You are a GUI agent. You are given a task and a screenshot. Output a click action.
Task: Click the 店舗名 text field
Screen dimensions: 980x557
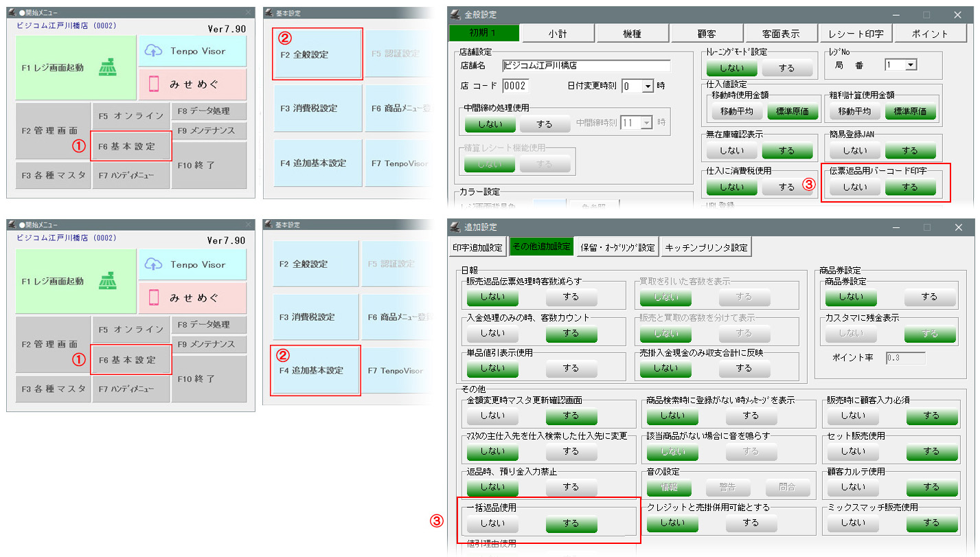(586, 66)
